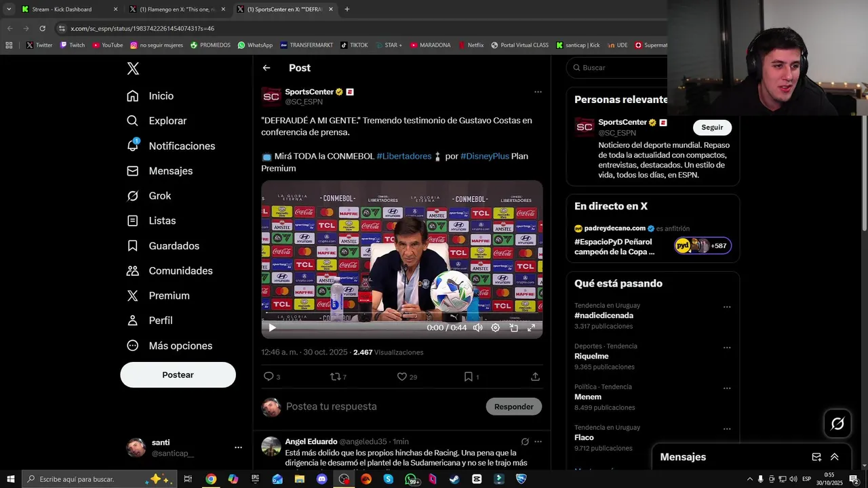The height and width of the screenshot is (488, 868).
Task: Open Discord from the taskbar
Action: point(322,479)
